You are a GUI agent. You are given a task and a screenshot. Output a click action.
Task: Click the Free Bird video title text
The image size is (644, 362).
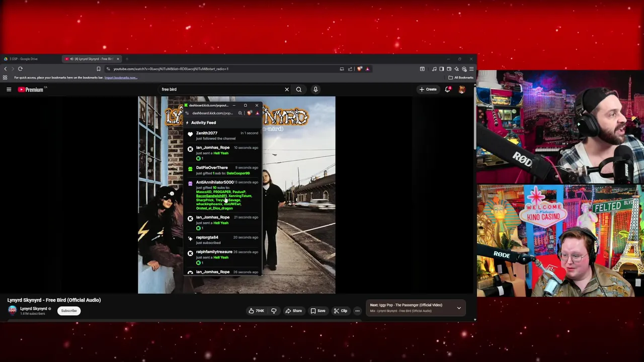pyautogui.click(x=54, y=300)
